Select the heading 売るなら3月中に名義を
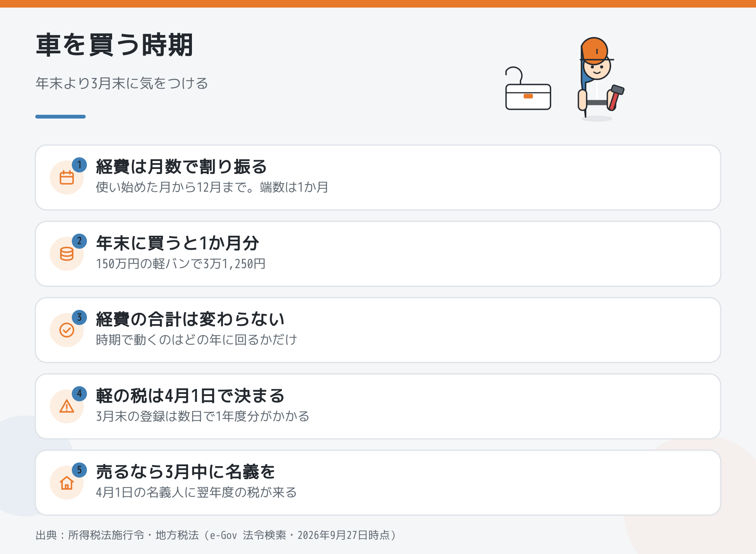Screen dimensions: 756x554 tap(185, 472)
